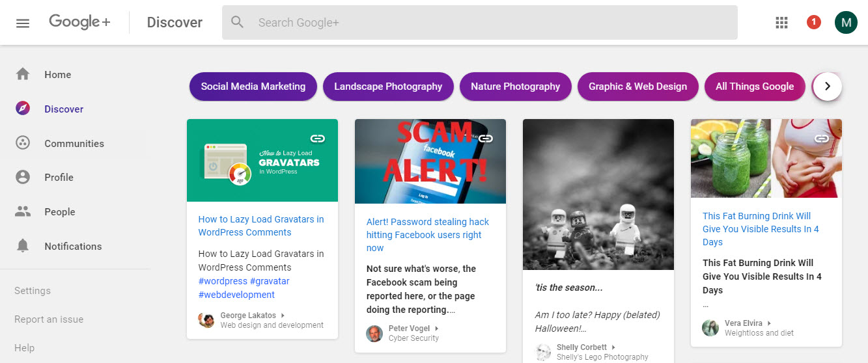Open Cyber Security collection

click(x=413, y=338)
